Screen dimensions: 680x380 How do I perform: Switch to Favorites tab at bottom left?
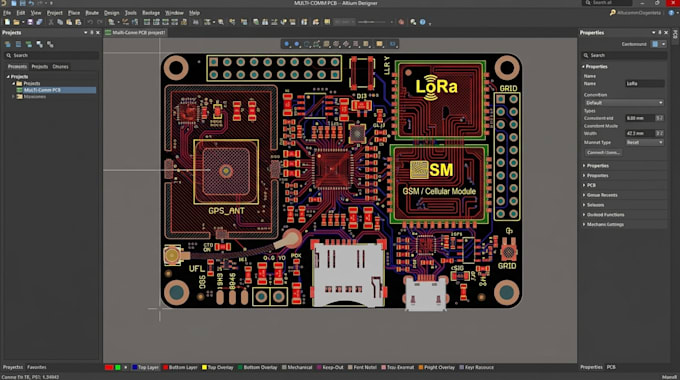36,367
